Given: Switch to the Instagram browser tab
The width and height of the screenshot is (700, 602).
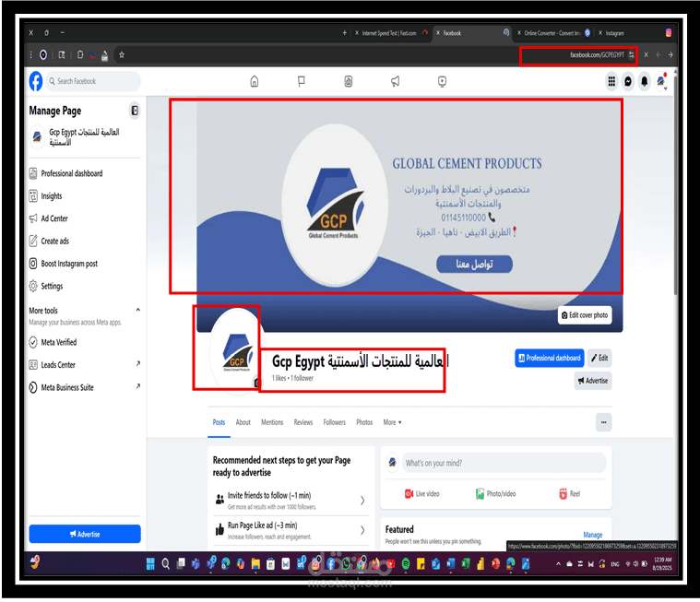Looking at the screenshot, I should click(x=614, y=33).
